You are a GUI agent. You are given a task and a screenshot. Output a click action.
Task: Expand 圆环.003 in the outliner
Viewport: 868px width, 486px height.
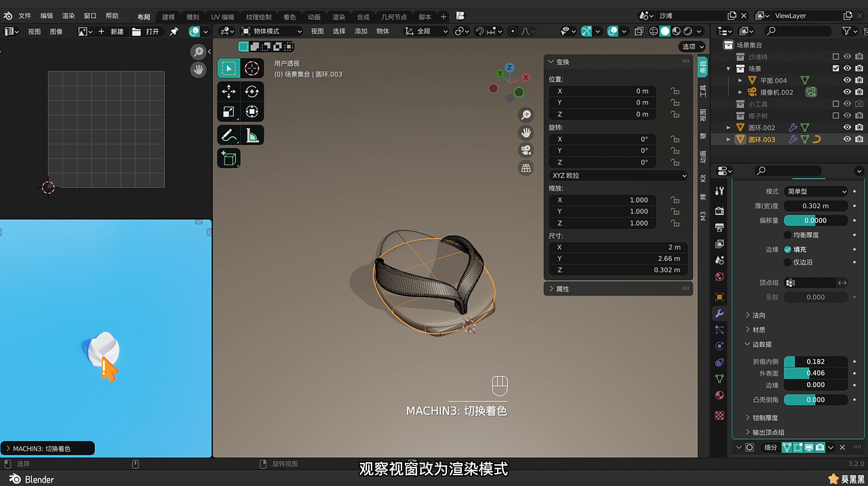coord(729,139)
